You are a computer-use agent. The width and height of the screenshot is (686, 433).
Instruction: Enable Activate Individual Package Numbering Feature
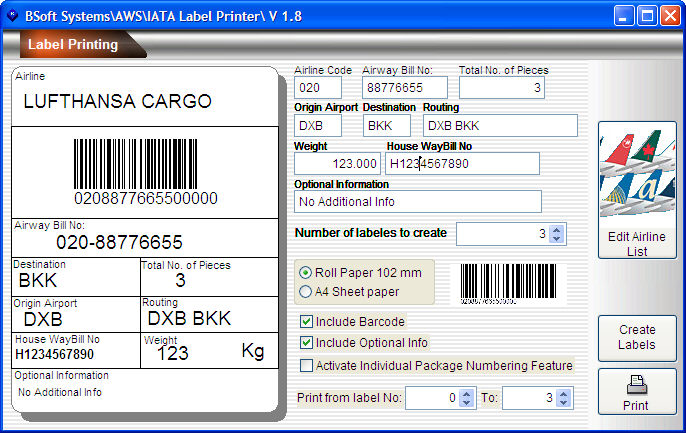click(306, 365)
